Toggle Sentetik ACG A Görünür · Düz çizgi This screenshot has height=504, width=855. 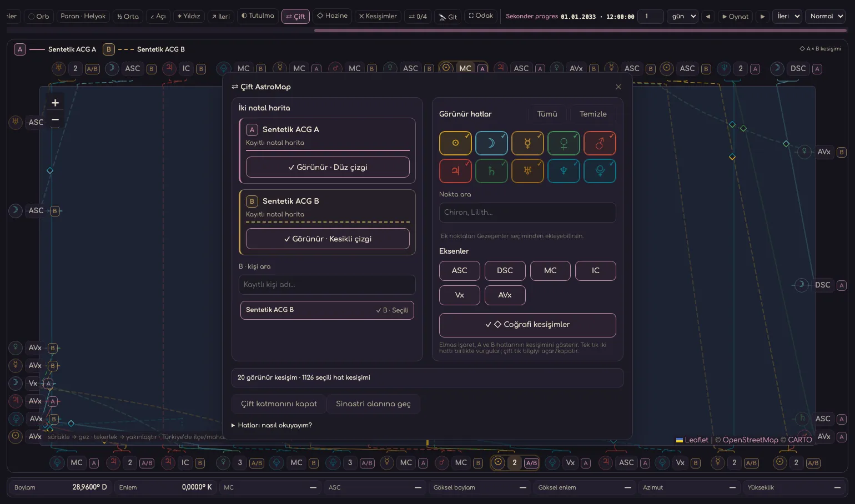pos(328,167)
